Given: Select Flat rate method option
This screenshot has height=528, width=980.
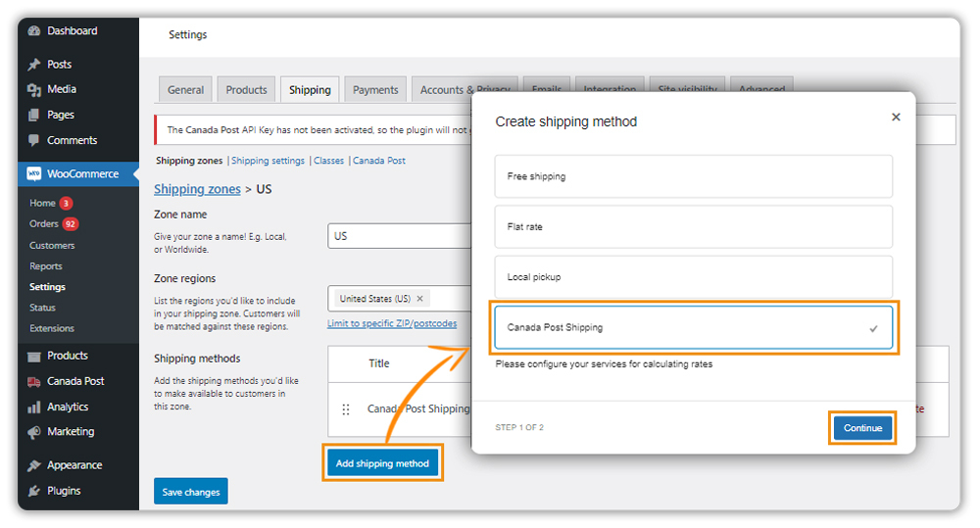Looking at the screenshot, I should [x=693, y=227].
